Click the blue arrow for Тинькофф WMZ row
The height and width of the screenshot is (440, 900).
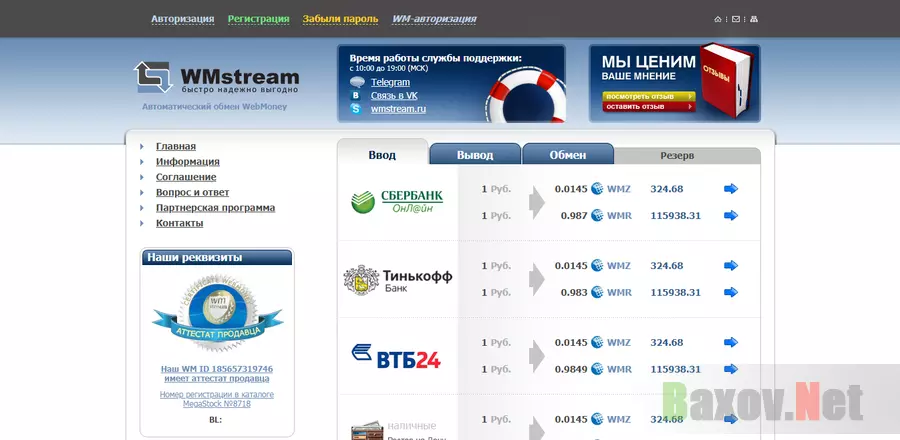click(731, 266)
